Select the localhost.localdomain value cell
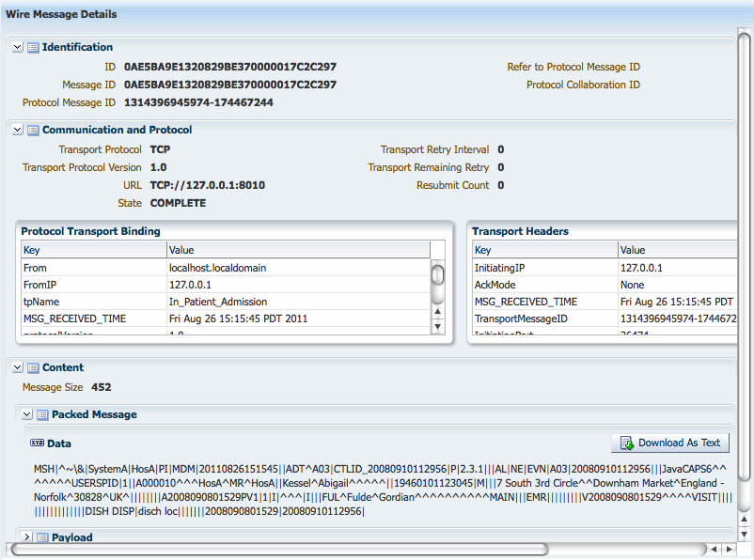Screen dimensions: 754x560 299,268
